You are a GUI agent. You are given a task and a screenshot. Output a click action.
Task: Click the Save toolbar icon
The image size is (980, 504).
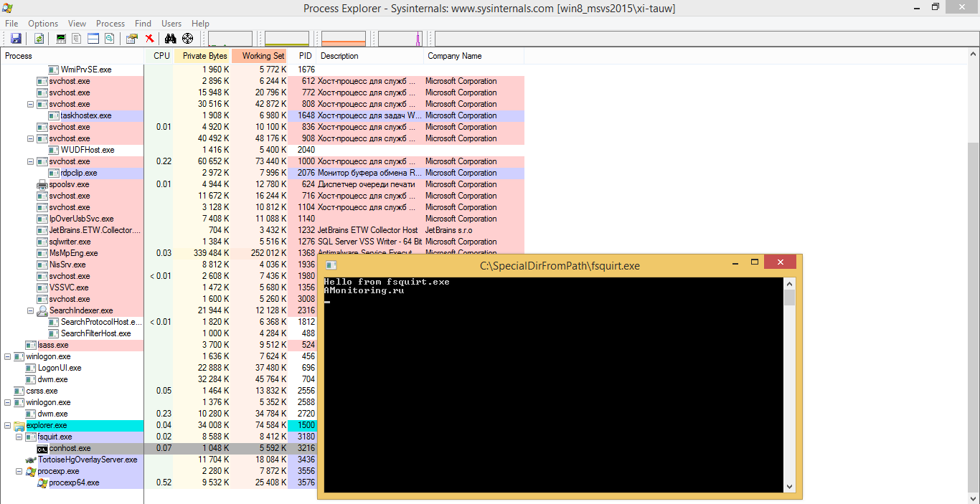point(16,39)
